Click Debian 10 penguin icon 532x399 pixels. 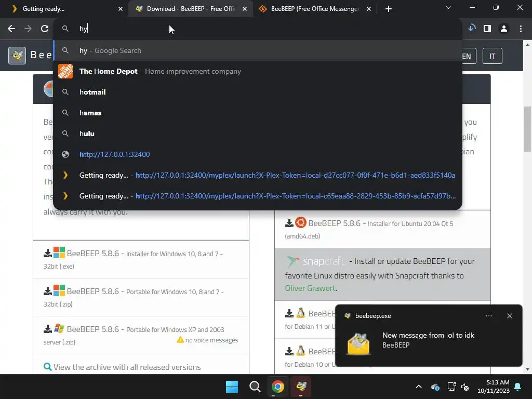300,351
